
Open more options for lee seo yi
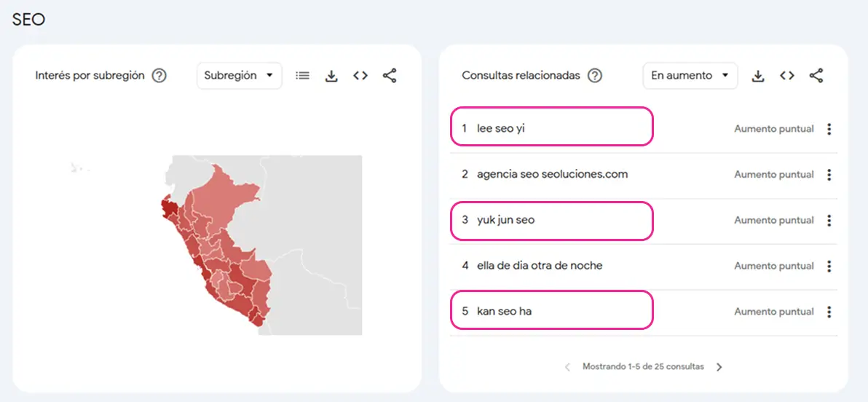coord(829,129)
